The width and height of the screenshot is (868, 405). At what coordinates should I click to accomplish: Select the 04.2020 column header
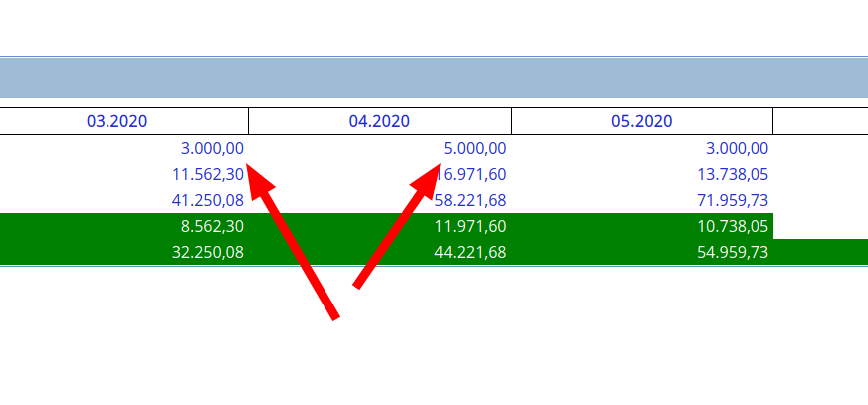coord(379,121)
